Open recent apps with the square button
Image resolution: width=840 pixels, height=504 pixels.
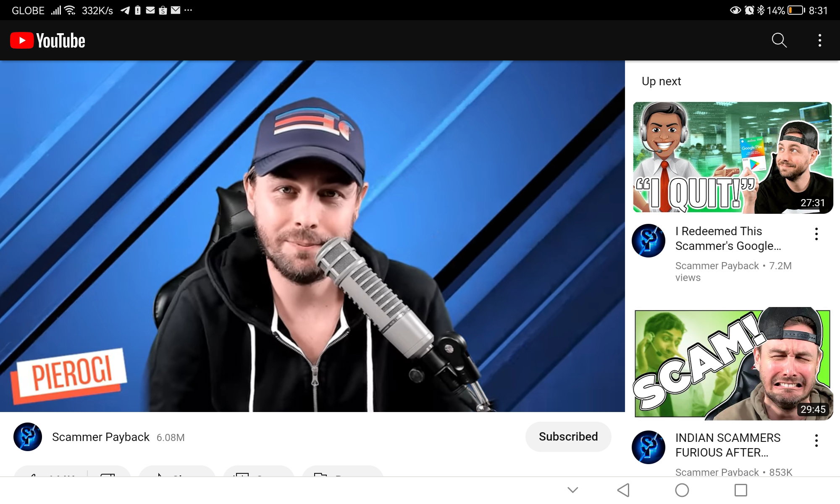(741, 490)
